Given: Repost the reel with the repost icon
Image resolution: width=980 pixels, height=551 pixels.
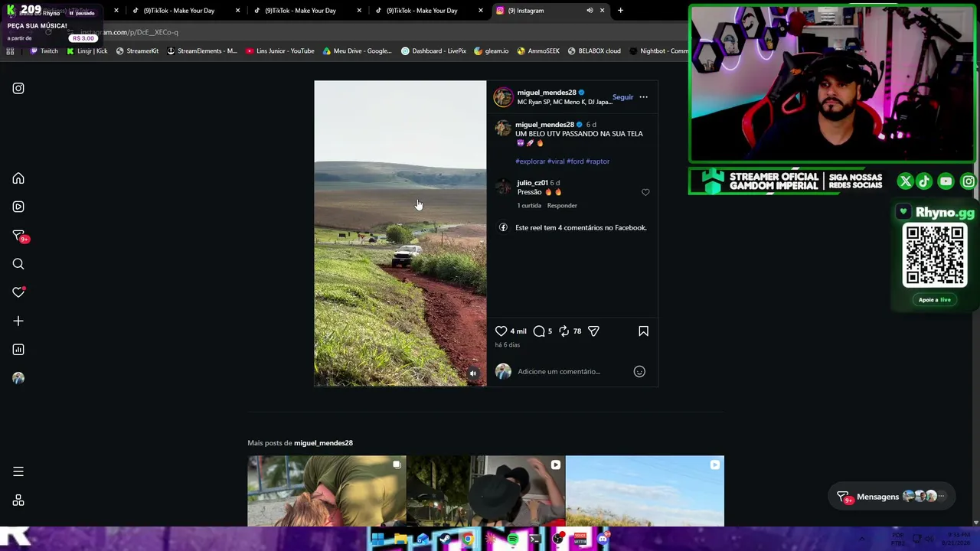Looking at the screenshot, I should click(x=564, y=331).
